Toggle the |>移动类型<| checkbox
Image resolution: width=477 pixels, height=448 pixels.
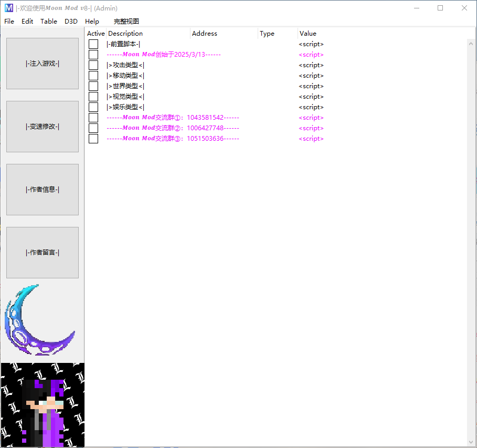point(94,75)
